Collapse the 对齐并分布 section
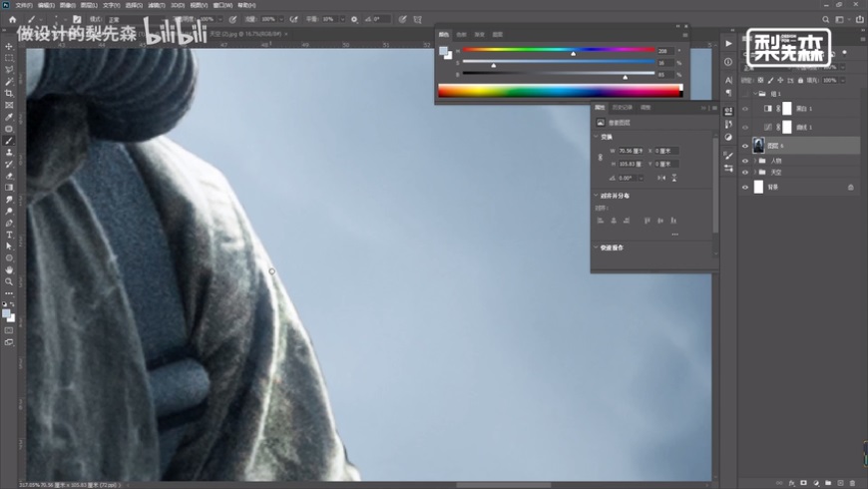The width and height of the screenshot is (868, 489). 597,196
